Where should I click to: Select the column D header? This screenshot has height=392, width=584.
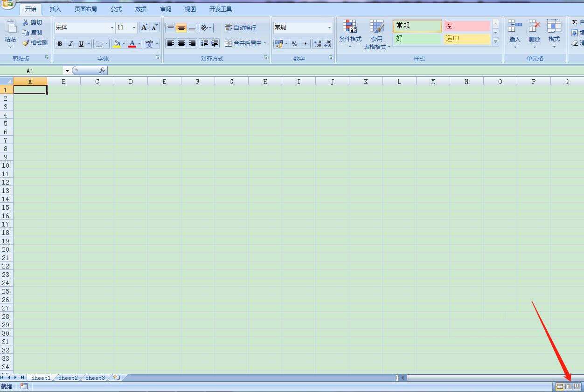pyautogui.click(x=131, y=82)
